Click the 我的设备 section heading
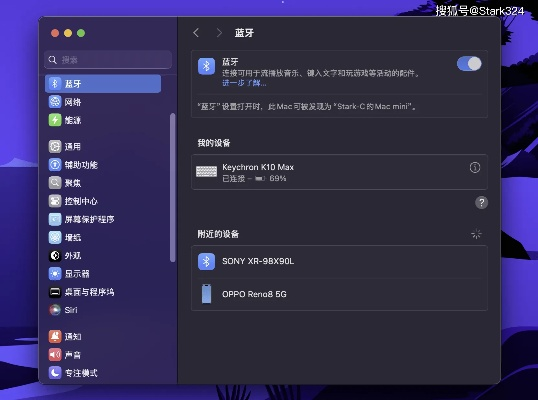Image resolution: width=538 pixels, height=400 pixels. point(214,143)
